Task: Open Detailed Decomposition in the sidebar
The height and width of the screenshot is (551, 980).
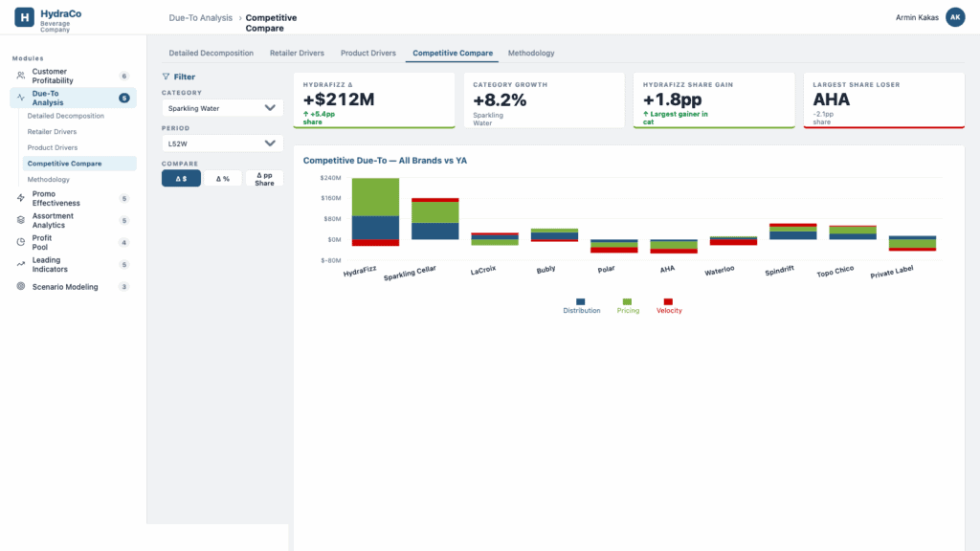Action: [x=66, y=116]
